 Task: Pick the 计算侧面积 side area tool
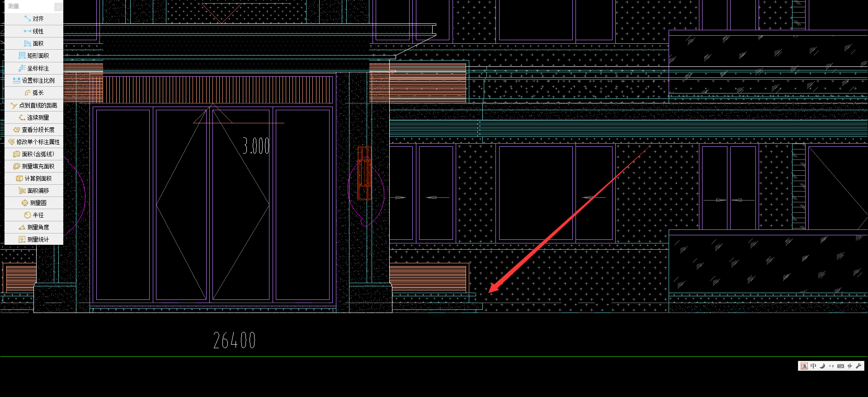click(x=34, y=178)
